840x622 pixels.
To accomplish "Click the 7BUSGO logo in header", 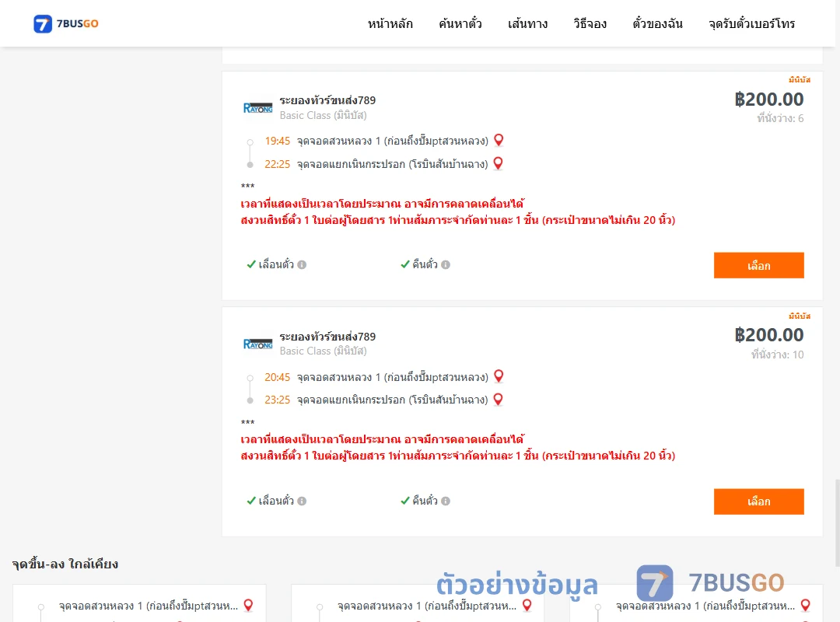I will tap(66, 23).
